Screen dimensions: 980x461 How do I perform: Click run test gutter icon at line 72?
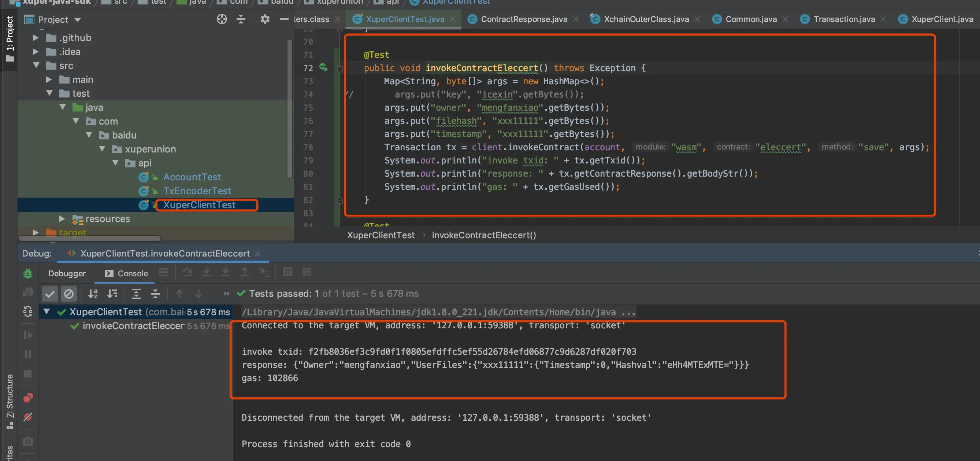pos(323,68)
